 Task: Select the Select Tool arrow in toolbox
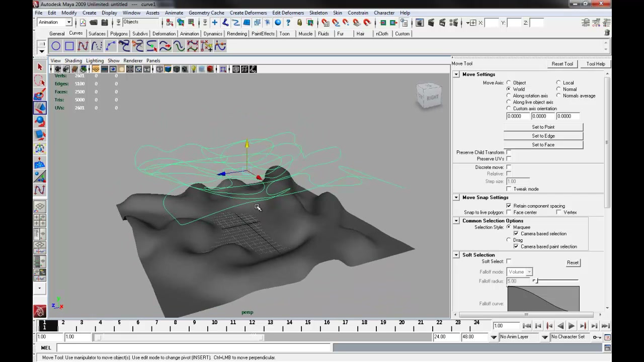(x=40, y=67)
